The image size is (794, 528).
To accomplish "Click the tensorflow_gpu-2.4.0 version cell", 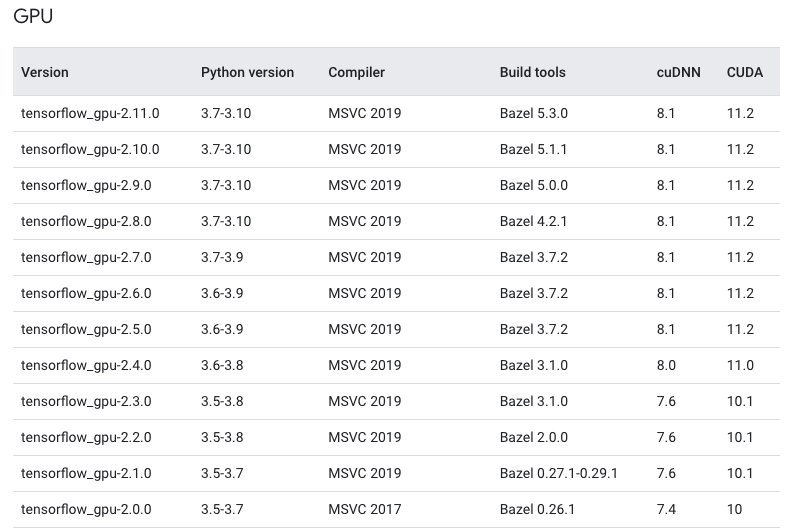I will (86, 366).
